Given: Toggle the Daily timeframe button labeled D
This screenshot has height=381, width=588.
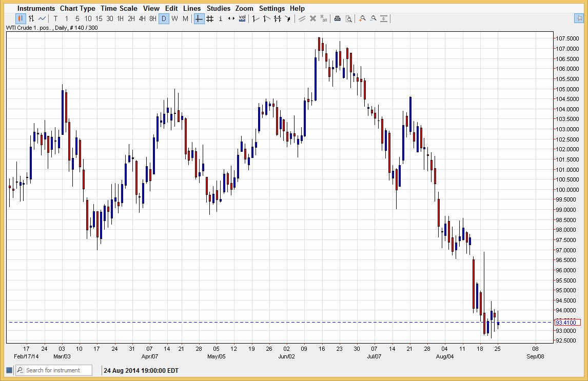Looking at the screenshot, I should pyautogui.click(x=164, y=18).
